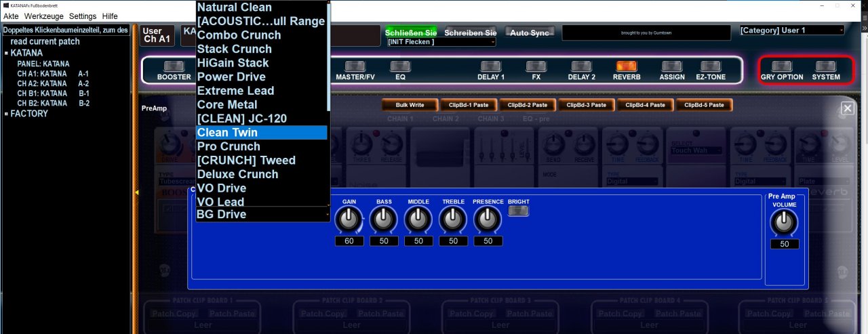Toggle the DELAY 2 effect button
Image resolution: width=868 pixels, height=334 pixels.
coord(581,66)
